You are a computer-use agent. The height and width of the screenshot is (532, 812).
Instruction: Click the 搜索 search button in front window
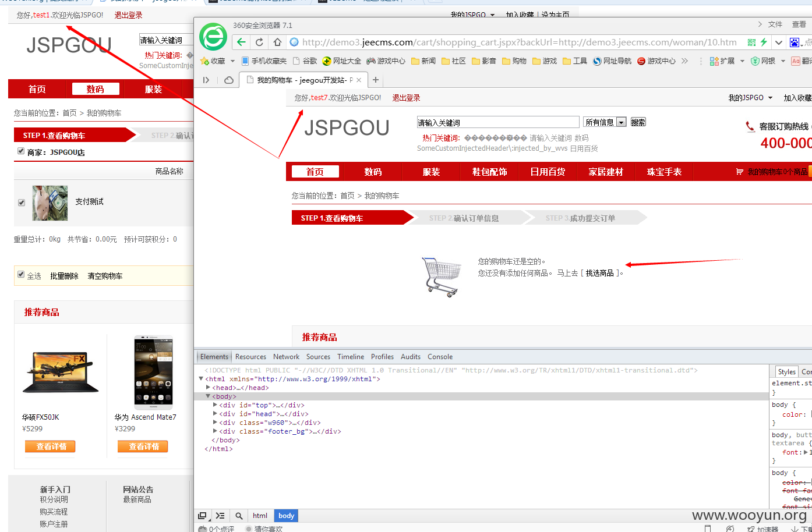638,122
